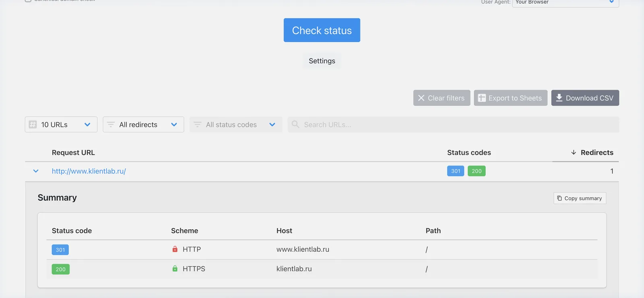Select the www.klientlab.ru host cell
Image resolution: width=644 pixels, height=298 pixels.
pyautogui.click(x=303, y=249)
